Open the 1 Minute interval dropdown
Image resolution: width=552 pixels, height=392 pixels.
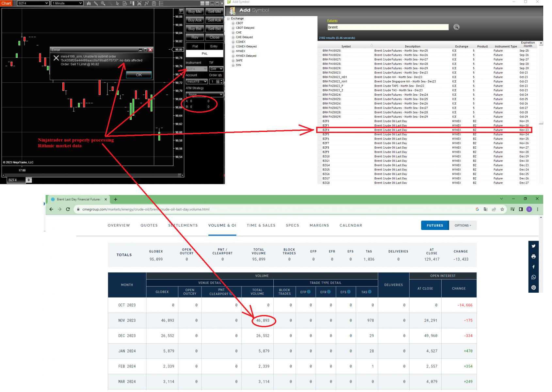pos(67,3)
